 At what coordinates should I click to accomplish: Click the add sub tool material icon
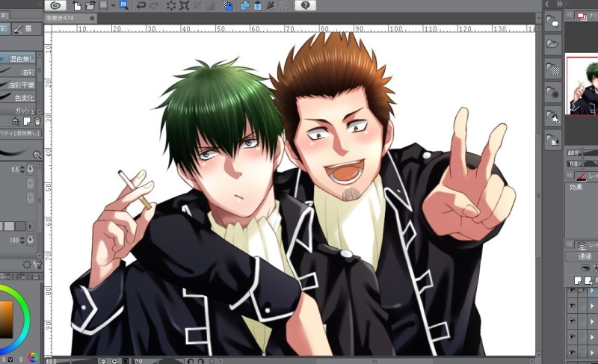click(16, 121)
